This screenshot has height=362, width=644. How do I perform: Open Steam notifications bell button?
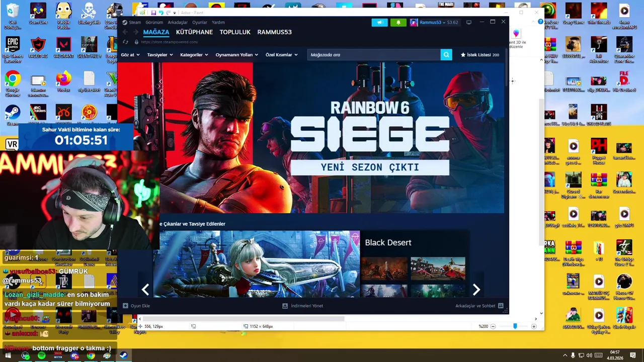(398, 22)
